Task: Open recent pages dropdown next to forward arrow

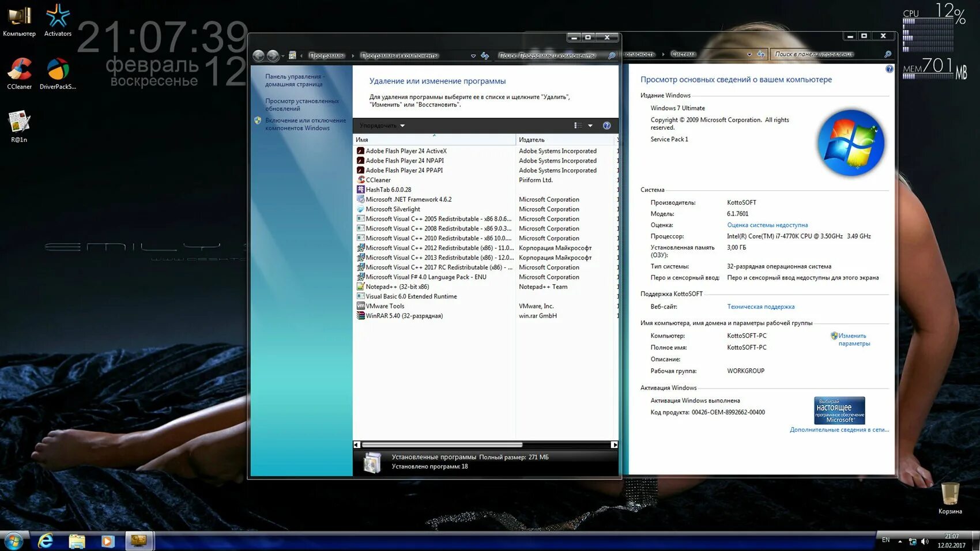Action: 282,56
